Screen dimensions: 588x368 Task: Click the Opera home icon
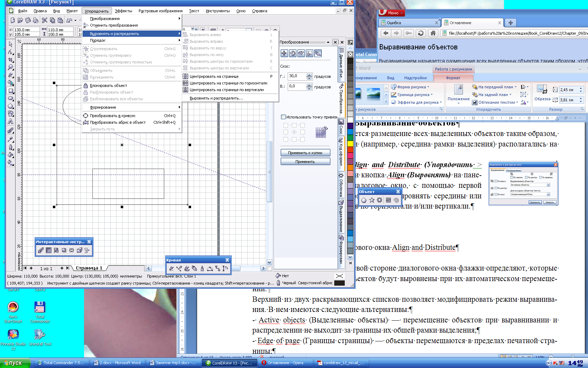coord(433,33)
